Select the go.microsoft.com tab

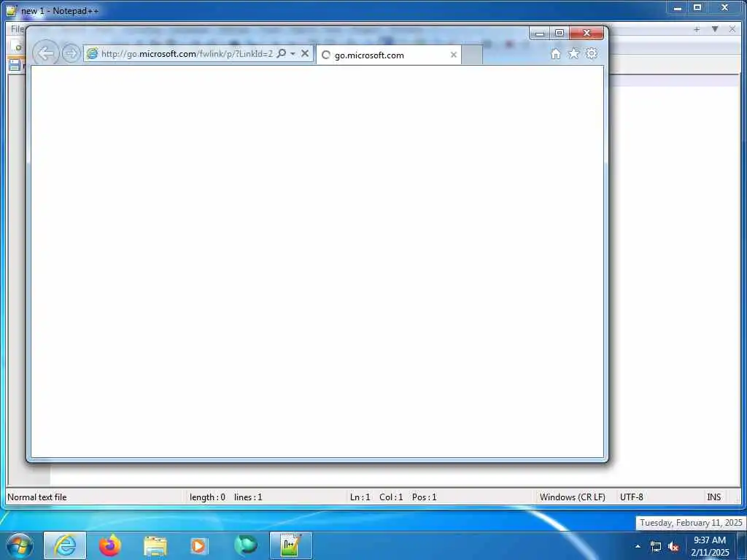click(388, 55)
